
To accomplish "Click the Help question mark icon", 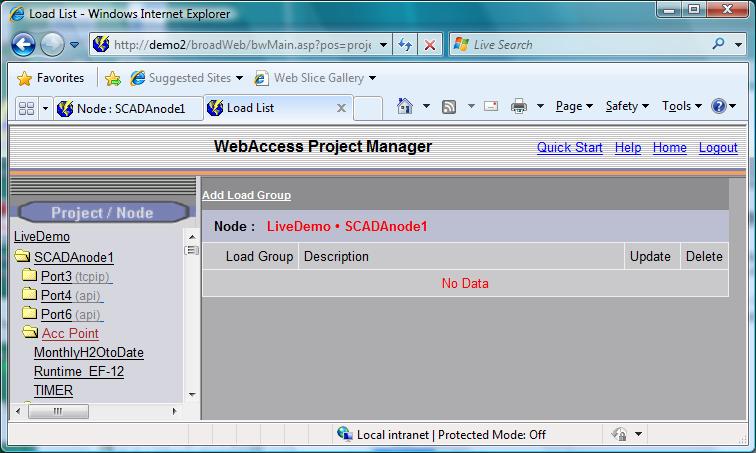I will click(x=718, y=106).
